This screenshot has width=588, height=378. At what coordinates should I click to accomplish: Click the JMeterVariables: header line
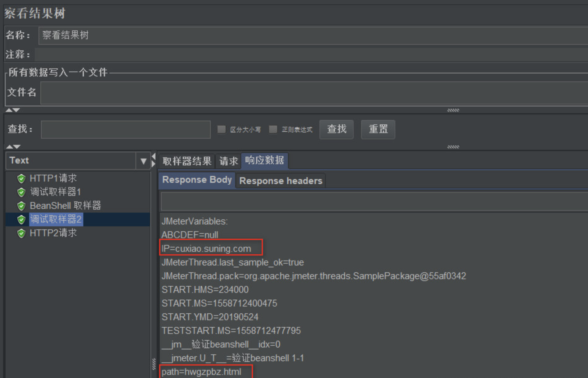pyautogui.click(x=195, y=221)
